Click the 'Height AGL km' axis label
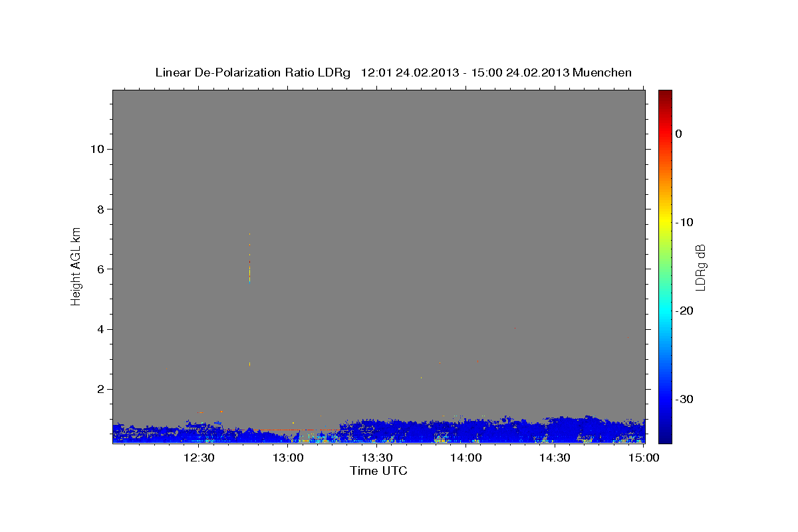 [x=76, y=265]
